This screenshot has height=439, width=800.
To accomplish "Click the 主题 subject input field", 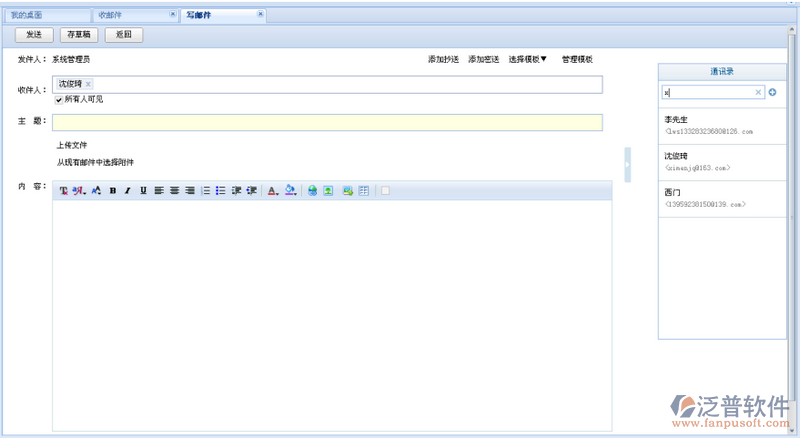I will (x=327, y=122).
